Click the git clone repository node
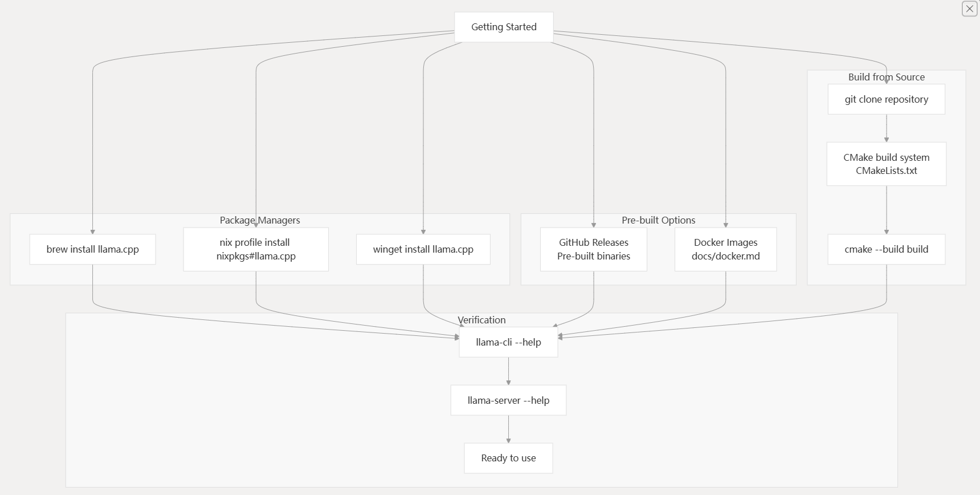 886,99
